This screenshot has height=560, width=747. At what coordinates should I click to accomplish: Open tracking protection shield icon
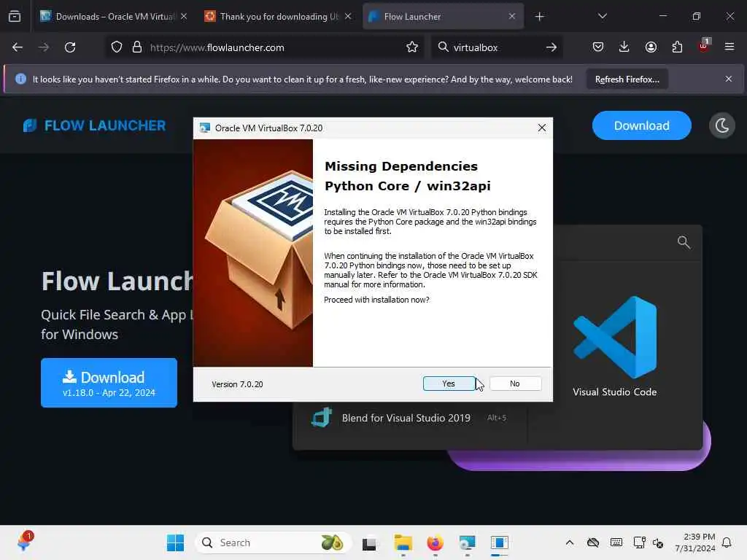click(x=117, y=47)
